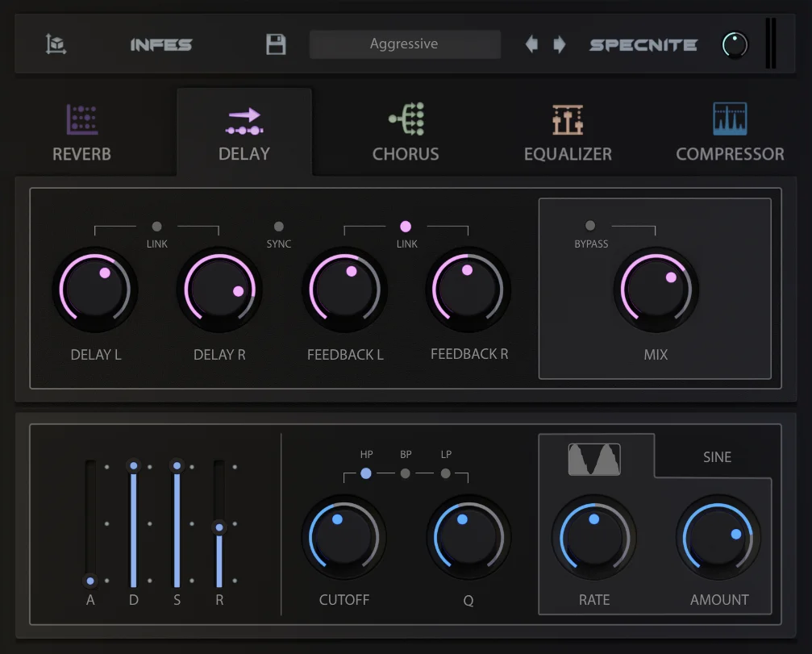Click the Specnite logo
Image resolution: width=812 pixels, height=654 pixels.
[x=643, y=45]
